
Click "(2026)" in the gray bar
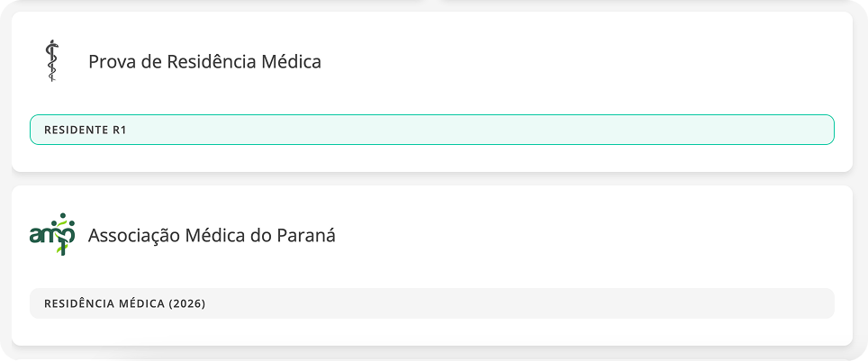click(x=187, y=303)
